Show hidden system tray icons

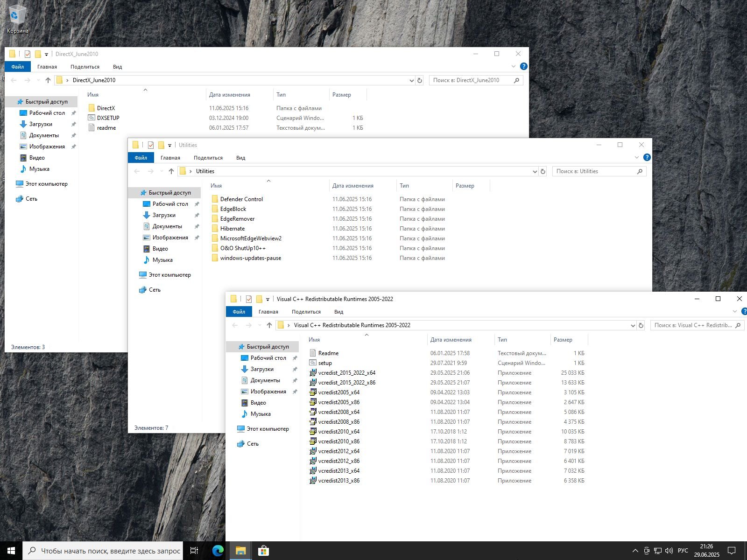coord(635,551)
